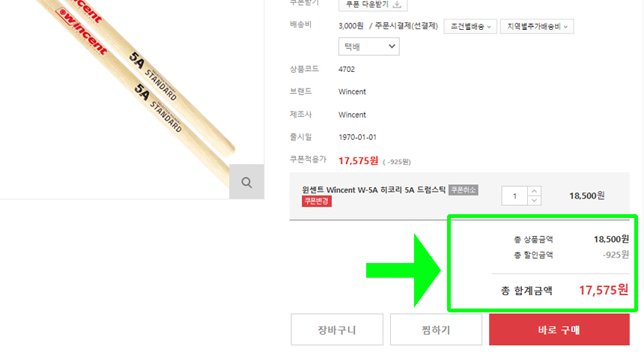Open the 택배 delivery method select box
The image size is (644, 352).
[369, 46]
